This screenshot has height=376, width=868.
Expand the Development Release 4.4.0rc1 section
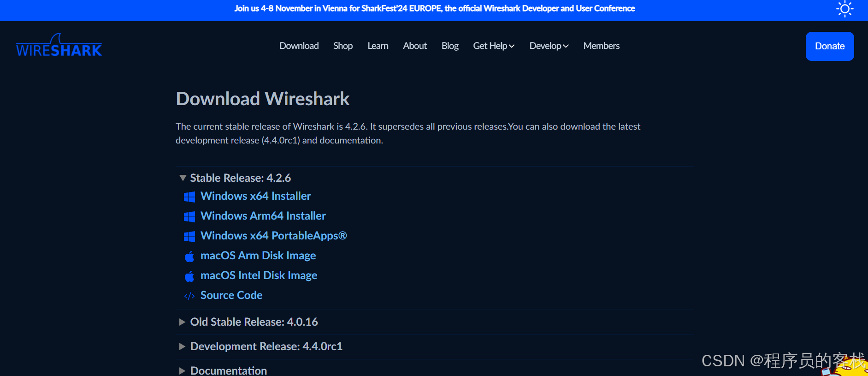261,346
